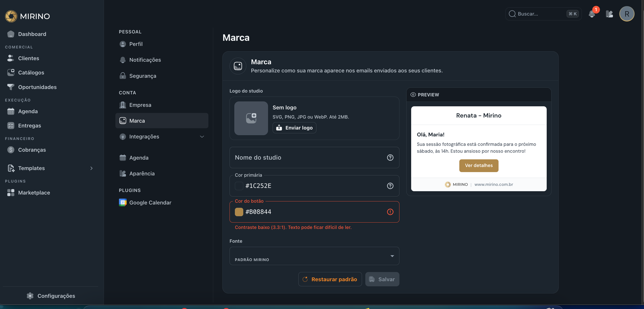Open the Aparência settings page
This screenshot has height=309, width=644.
(162, 174)
